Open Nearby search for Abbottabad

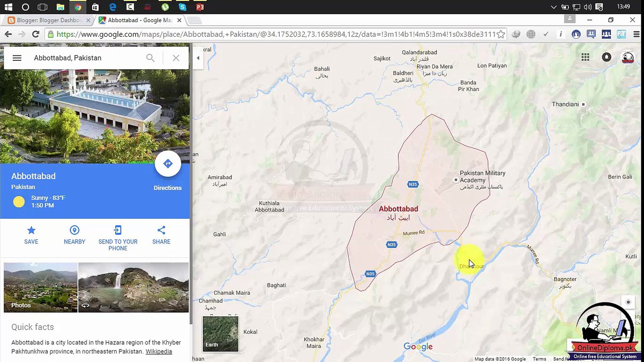pos(74,235)
